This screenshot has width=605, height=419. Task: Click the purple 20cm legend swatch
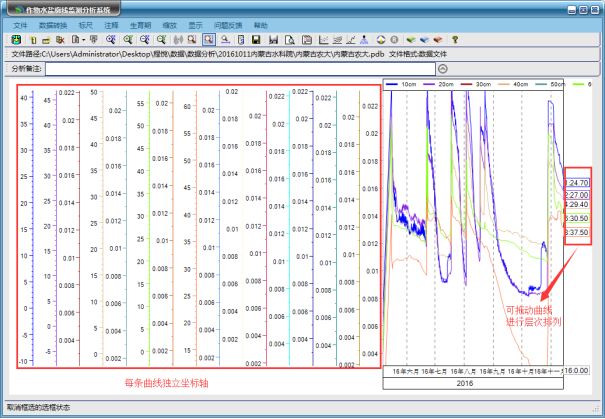[x=429, y=84]
